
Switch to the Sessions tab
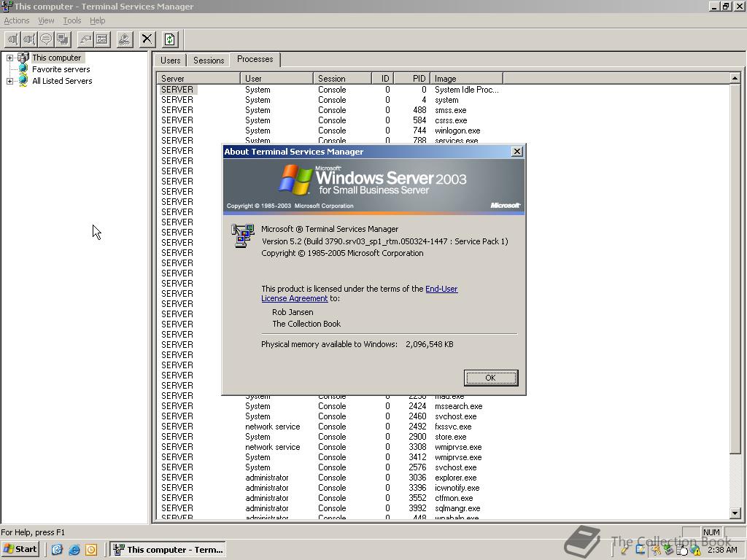(209, 60)
